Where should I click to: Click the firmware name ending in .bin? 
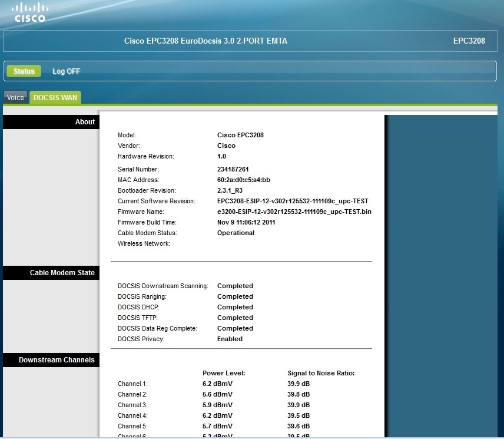(x=294, y=212)
